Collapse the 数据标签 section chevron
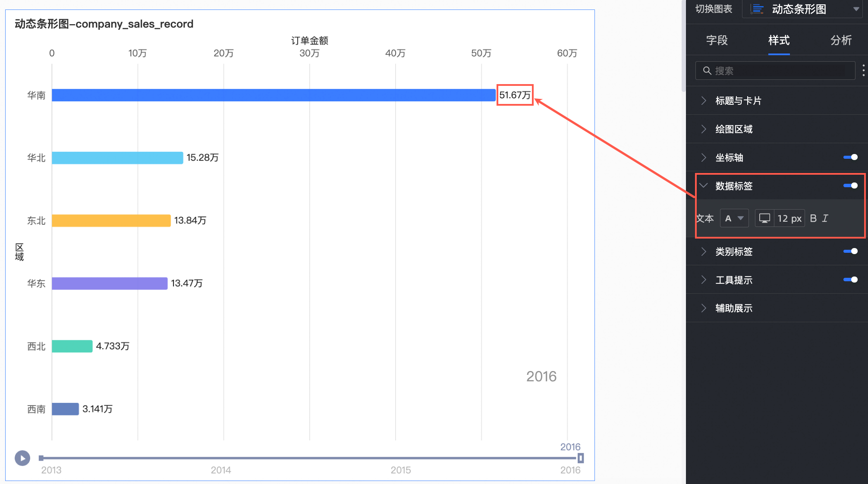 coord(704,185)
